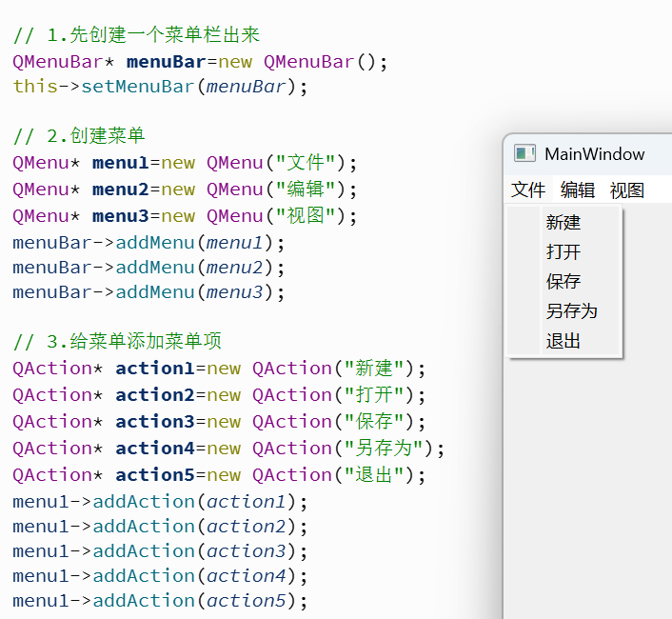Image resolution: width=672 pixels, height=619 pixels.
Task: Open the 编辑 menu
Action: tap(577, 190)
